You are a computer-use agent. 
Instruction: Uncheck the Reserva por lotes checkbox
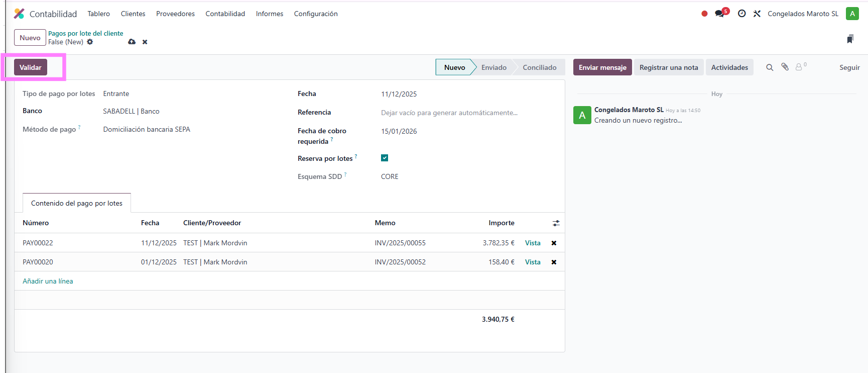(x=385, y=158)
